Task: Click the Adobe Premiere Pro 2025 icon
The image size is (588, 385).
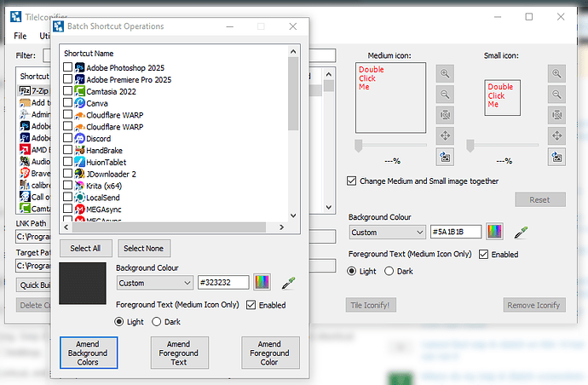Action: pyautogui.click(x=79, y=79)
